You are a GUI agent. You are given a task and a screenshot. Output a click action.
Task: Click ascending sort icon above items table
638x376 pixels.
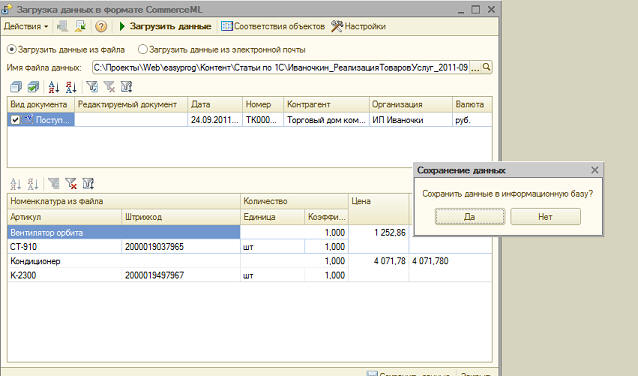tap(15, 184)
